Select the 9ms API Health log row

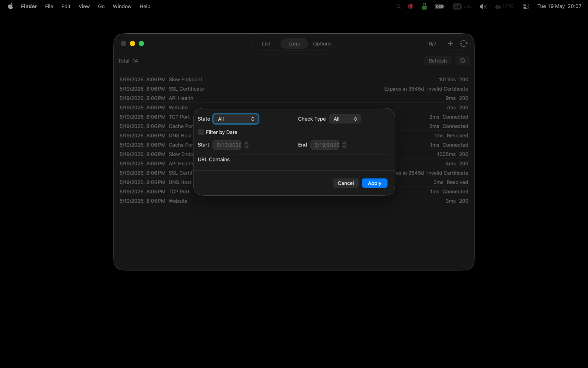tap(294, 98)
